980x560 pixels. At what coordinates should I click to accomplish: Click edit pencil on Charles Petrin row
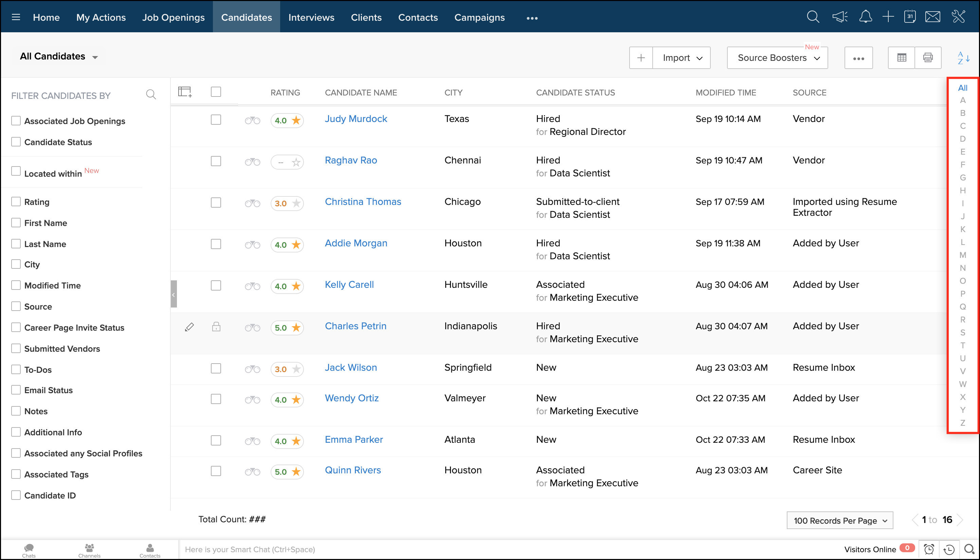click(189, 327)
